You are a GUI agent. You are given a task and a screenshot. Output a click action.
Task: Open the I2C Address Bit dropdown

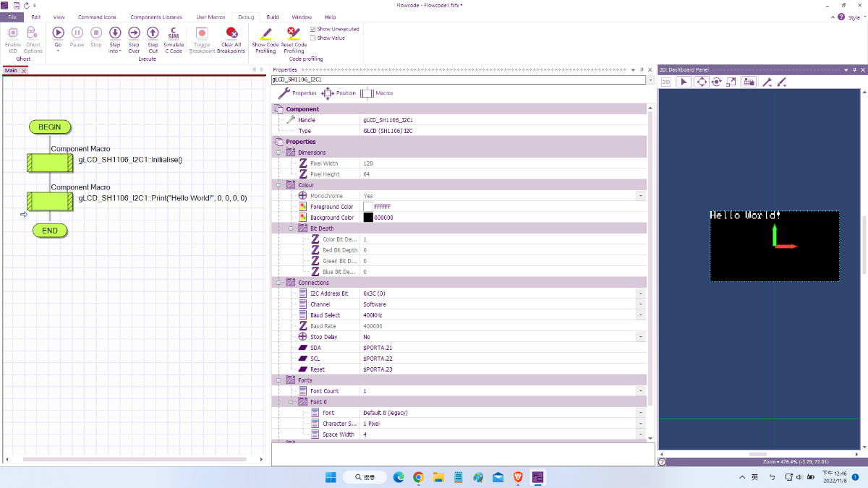tap(640, 294)
